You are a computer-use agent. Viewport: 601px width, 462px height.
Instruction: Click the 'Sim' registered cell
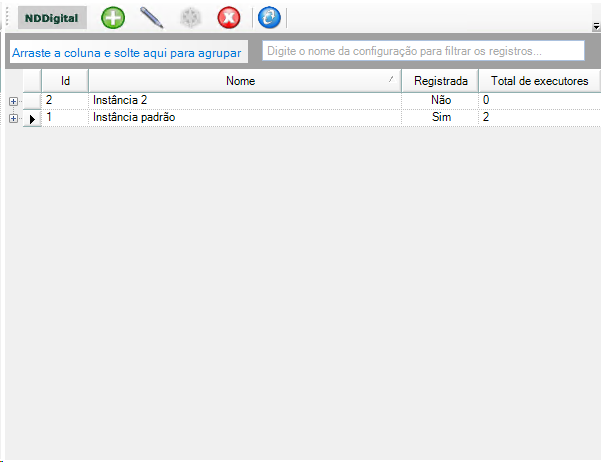click(440, 117)
